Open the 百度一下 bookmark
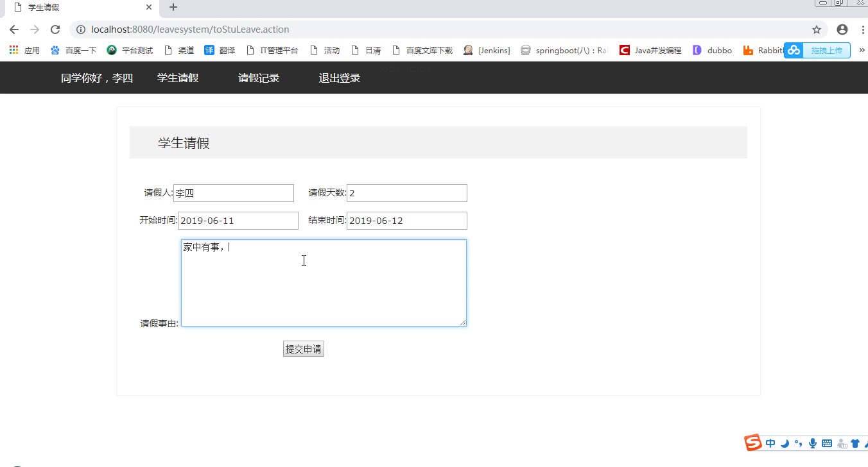This screenshot has width=868, height=467. (x=73, y=50)
